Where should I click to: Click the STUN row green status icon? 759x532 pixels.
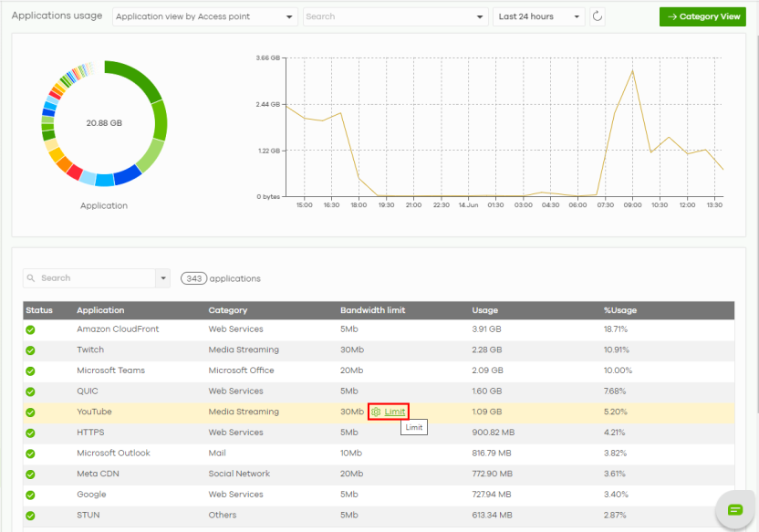(30, 516)
